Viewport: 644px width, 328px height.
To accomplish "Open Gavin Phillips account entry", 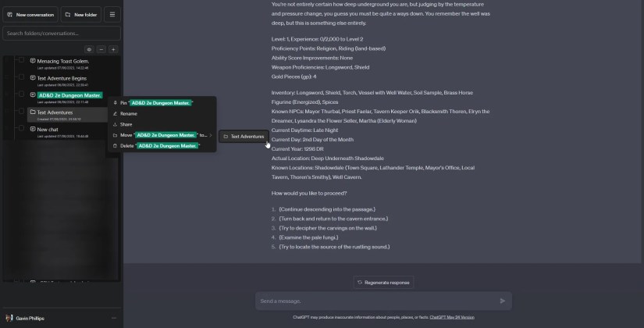I will click(x=62, y=318).
